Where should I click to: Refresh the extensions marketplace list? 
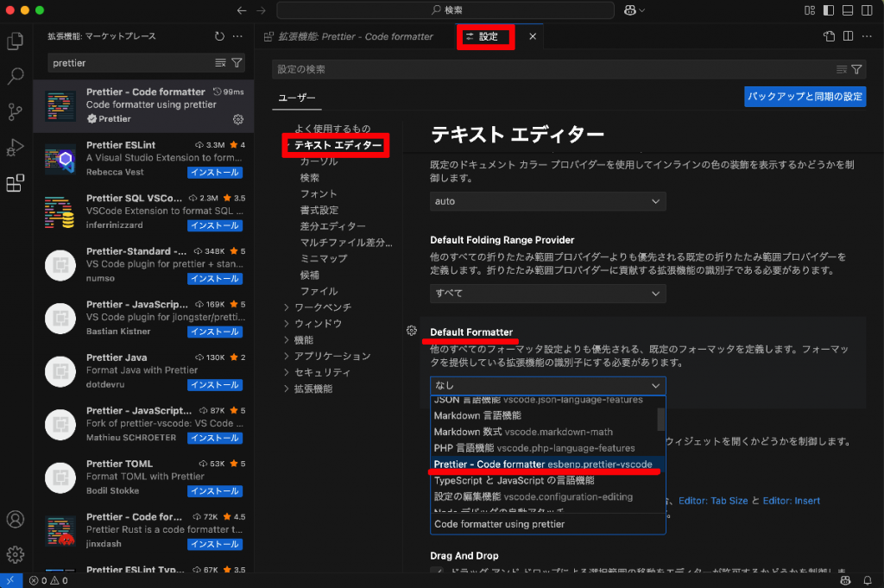point(219,36)
